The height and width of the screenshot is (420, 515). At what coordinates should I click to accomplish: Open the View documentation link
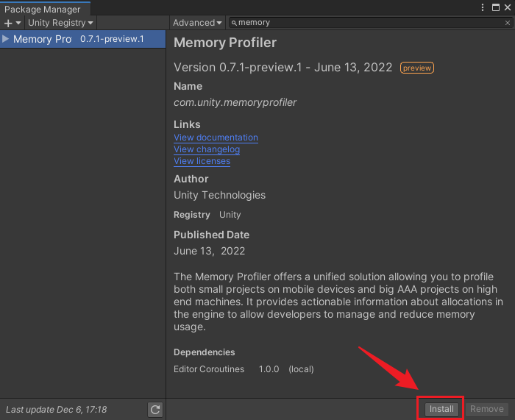(x=216, y=138)
